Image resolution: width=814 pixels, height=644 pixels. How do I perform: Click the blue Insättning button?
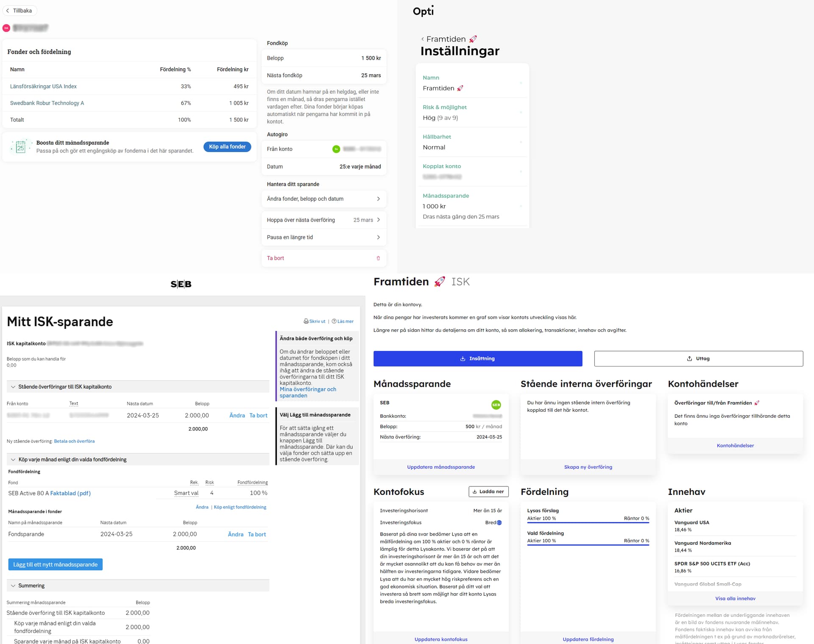(x=477, y=359)
